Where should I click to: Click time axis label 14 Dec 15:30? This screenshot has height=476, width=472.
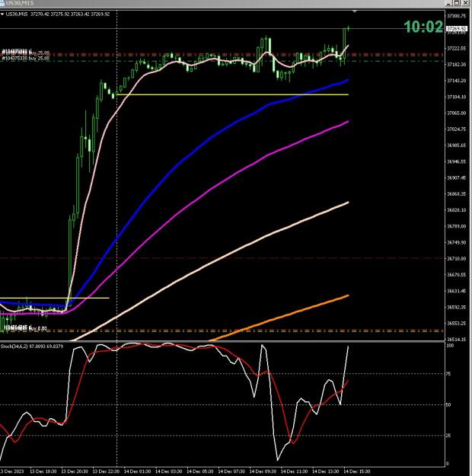pos(357,471)
